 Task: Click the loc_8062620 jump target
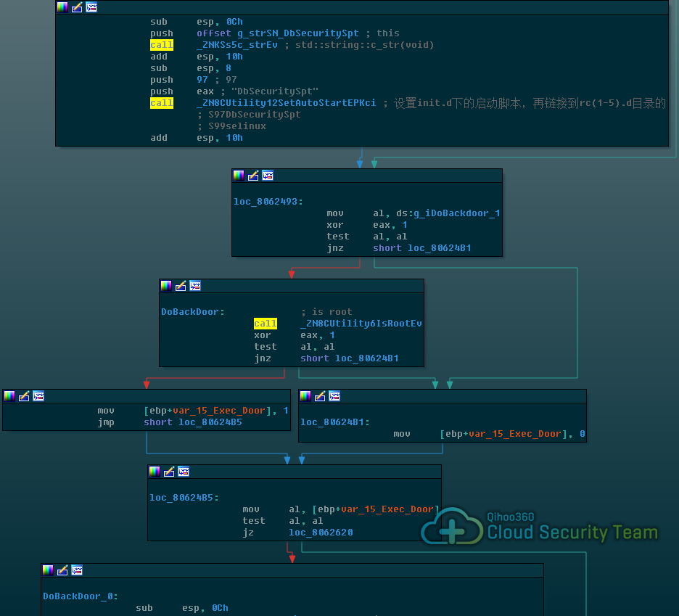pyautogui.click(x=321, y=532)
